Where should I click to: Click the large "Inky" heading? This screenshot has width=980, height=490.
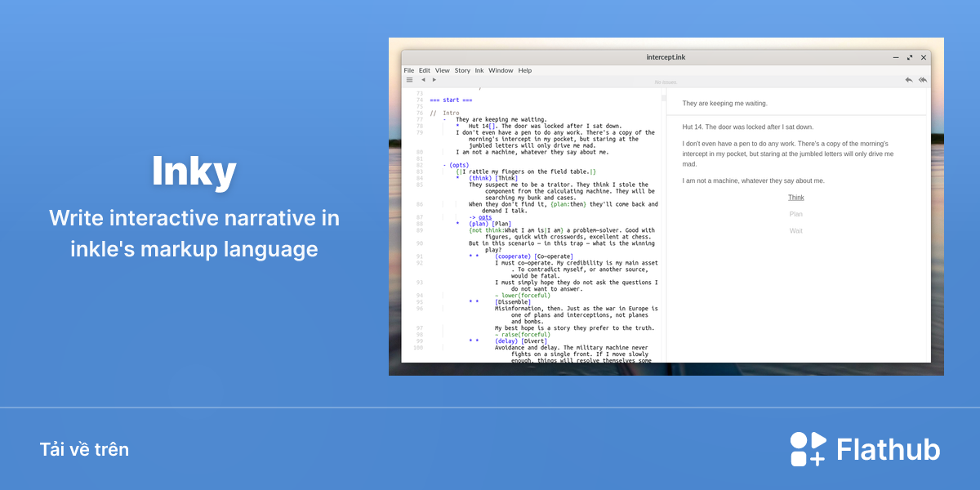click(194, 172)
